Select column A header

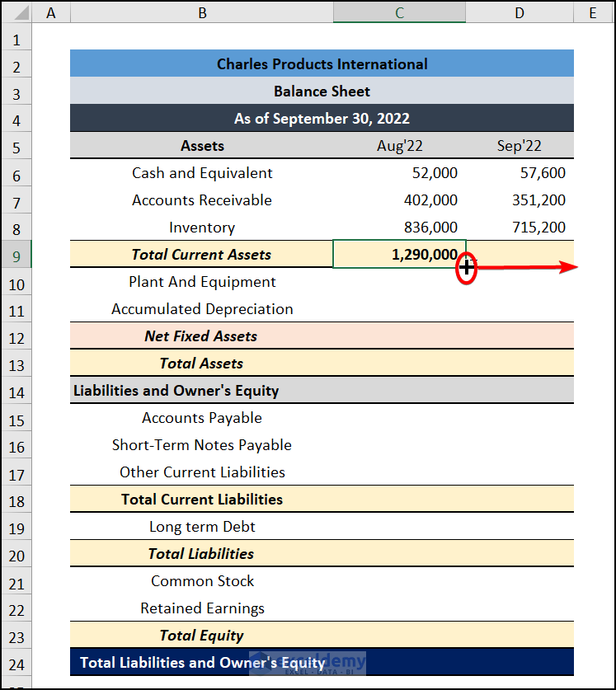(51, 12)
